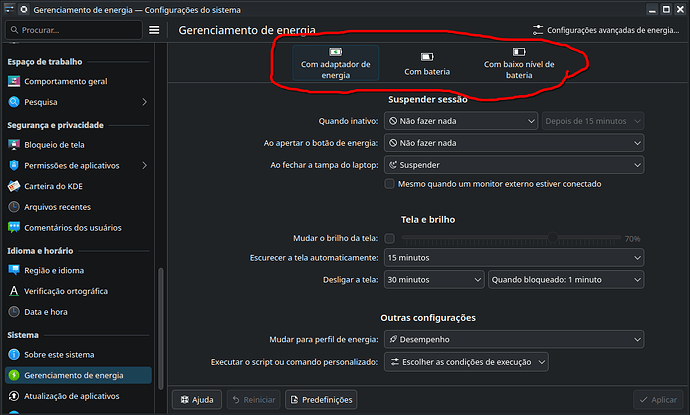Select Com baixo nível de bateria tab

coord(518,64)
